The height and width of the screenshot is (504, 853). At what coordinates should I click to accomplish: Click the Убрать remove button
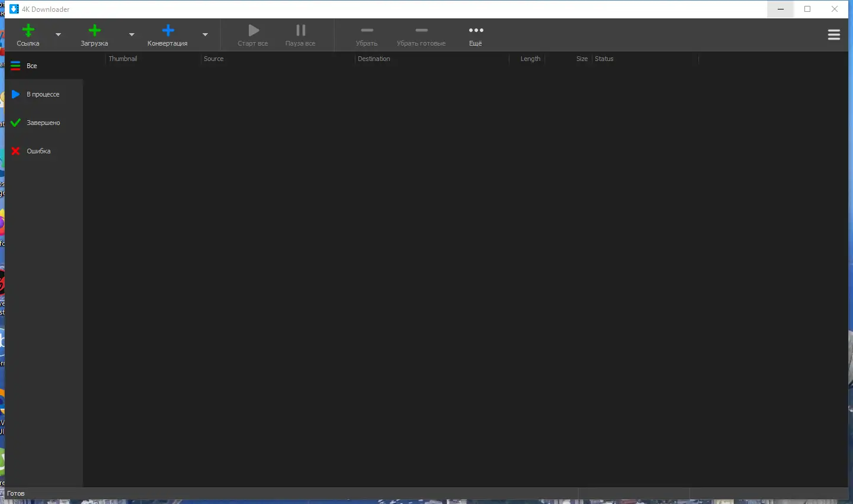coord(367,35)
